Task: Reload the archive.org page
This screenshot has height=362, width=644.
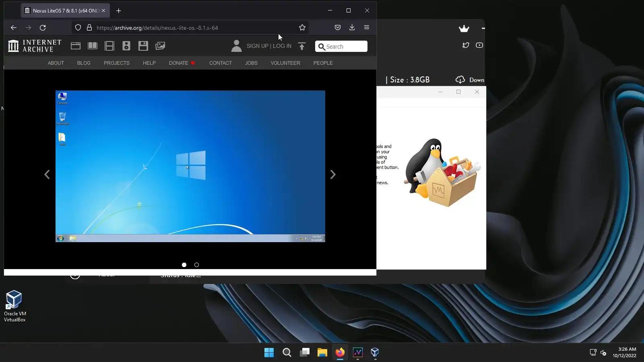Action: pyautogui.click(x=43, y=28)
